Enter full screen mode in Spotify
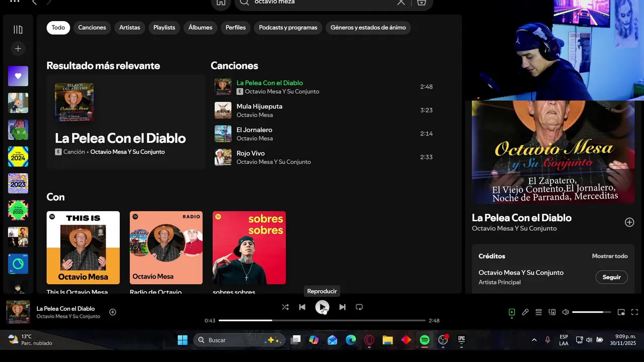Viewport: 644px width, 362px height. tap(634, 312)
